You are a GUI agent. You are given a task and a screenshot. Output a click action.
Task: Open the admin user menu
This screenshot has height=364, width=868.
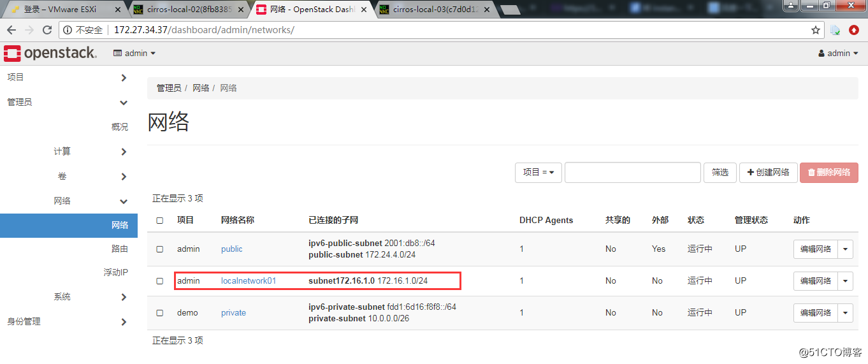click(x=838, y=54)
